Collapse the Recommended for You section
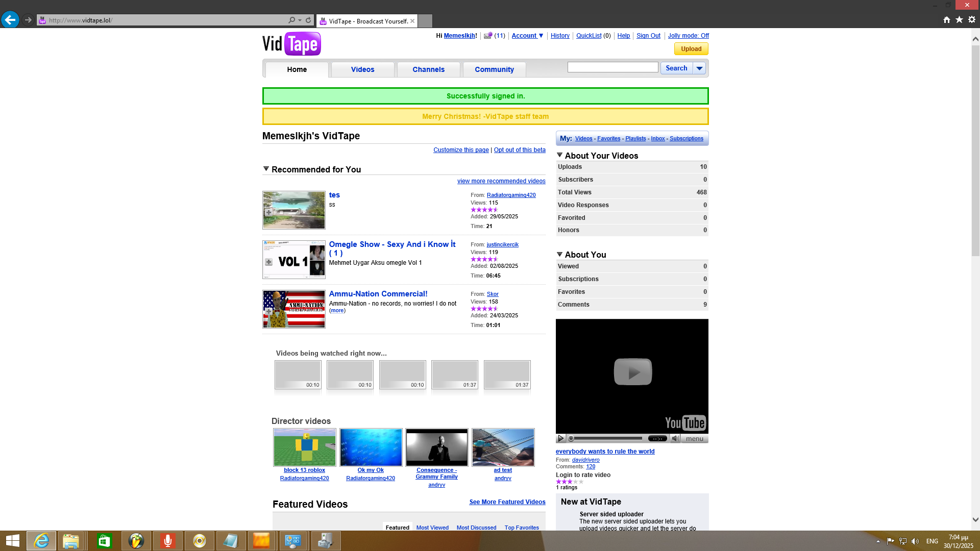Viewport: 980px width, 551px height. coord(266,169)
